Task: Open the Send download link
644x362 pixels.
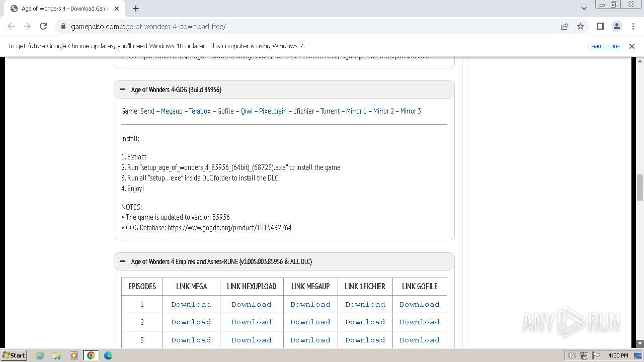Action: coord(147,111)
